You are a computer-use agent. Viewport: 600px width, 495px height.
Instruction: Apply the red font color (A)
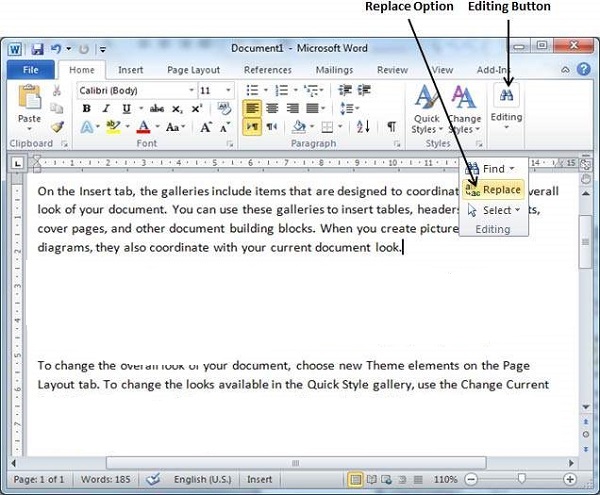coord(143,127)
